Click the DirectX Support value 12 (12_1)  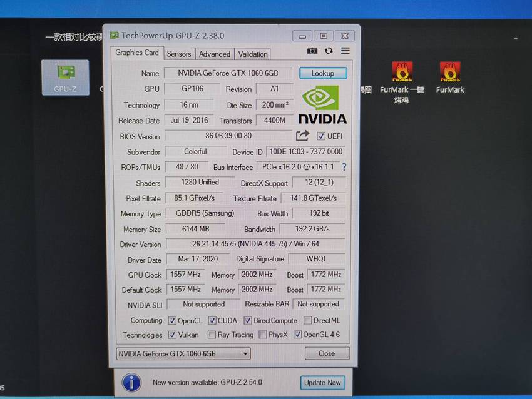pos(319,183)
